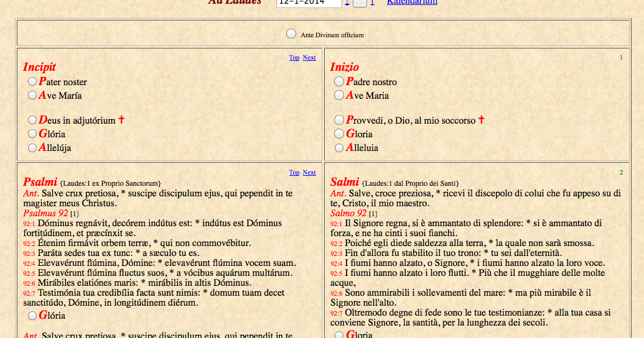Open the Kalendarium link
The height and width of the screenshot is (338, 644).
(x=412, y=2)
